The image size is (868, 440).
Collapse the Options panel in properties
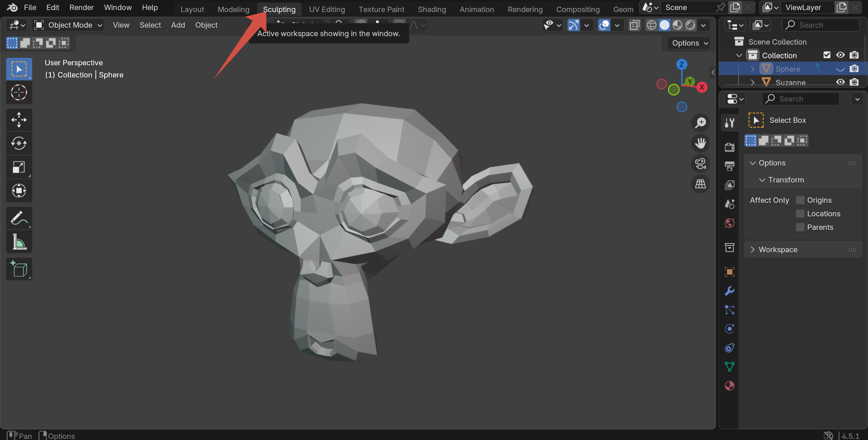753,163
